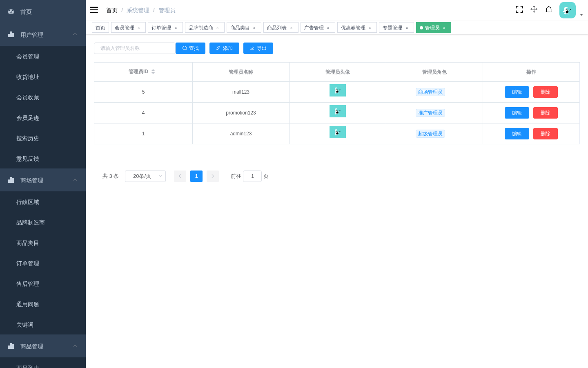The image size is (588, 368).
Task: Toggle the hamburger sidebar collapse icon
Action: click(x=94, y=10)
